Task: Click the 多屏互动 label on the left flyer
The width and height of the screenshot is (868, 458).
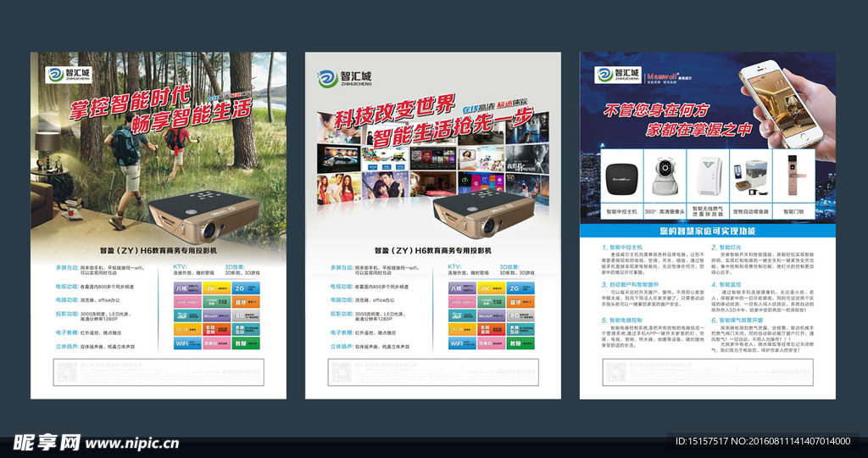Action: (68, 267)
